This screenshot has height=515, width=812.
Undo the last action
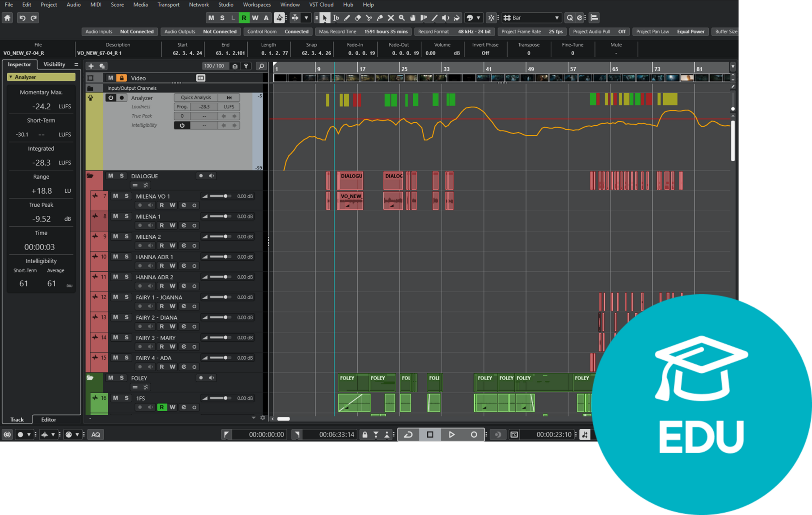point(22,18)
